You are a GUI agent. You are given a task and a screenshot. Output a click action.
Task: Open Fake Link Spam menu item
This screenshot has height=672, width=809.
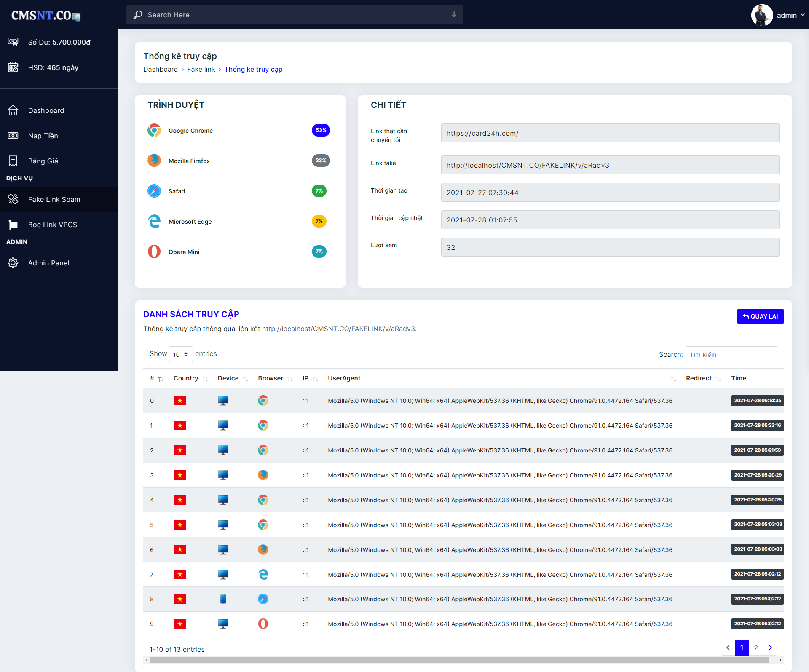tap(54, 199)
